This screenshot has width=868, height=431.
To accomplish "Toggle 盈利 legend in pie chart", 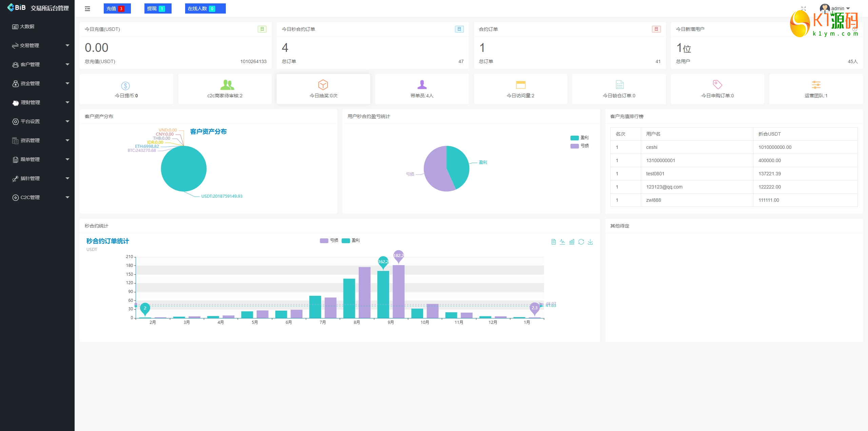I will pyautogui.click(x=579, y=138).
